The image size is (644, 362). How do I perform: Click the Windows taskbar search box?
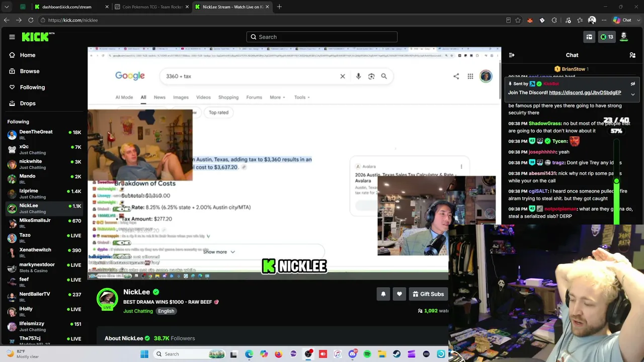[x=190, y=354]
